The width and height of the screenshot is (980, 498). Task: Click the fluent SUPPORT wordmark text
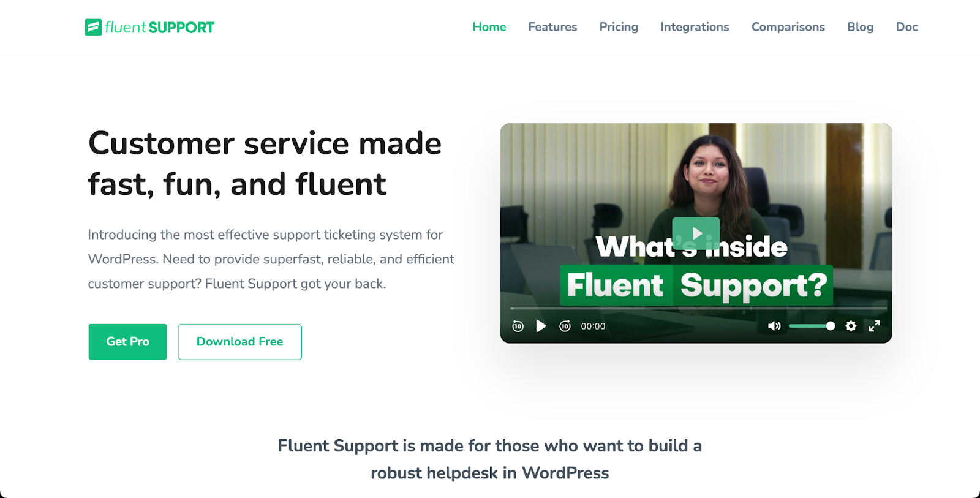(159, 28)
